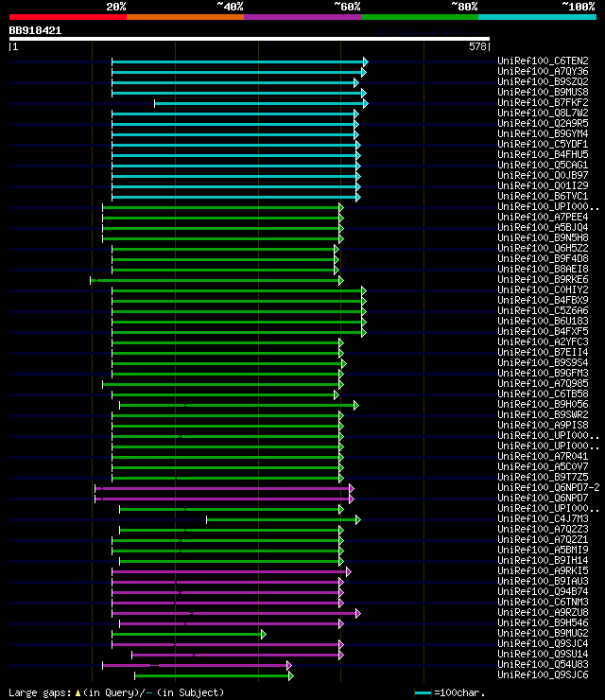
Task: Open hit UniRef100_B8AEI8
Action: (x=543, y=270)
